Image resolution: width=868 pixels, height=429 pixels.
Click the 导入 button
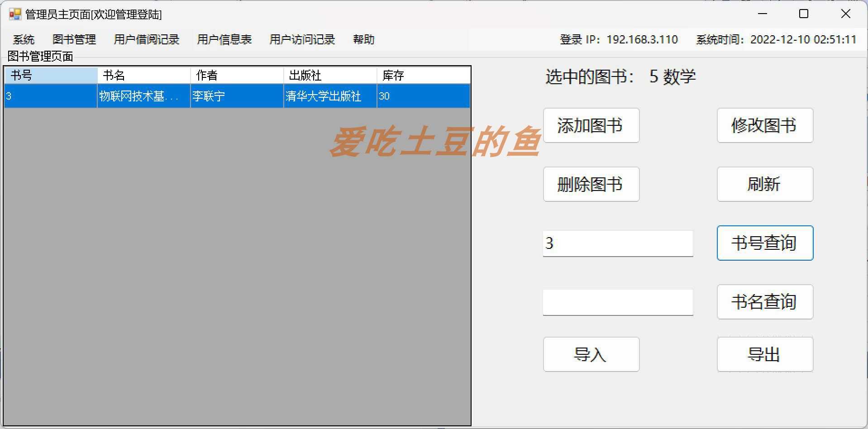591,354
